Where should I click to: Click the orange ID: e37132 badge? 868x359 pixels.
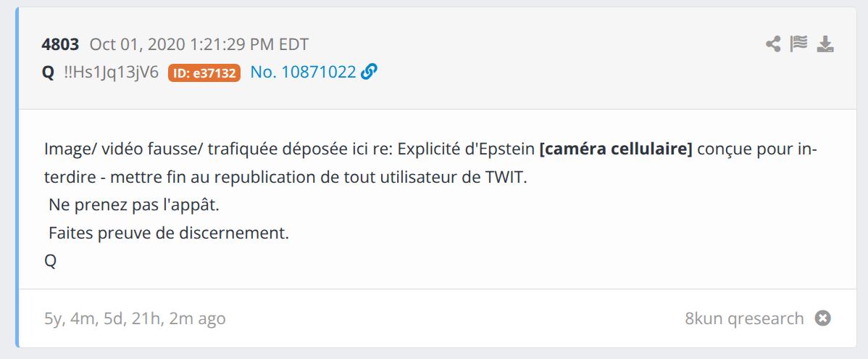click(204, 73)
